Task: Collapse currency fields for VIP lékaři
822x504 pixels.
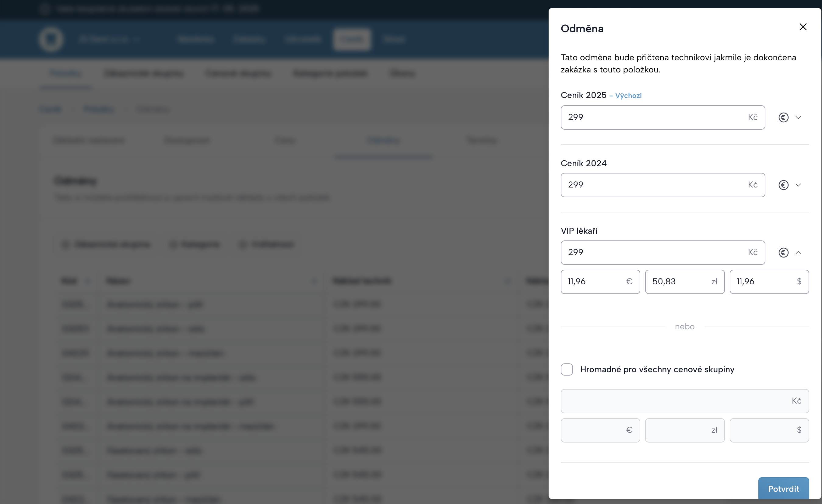Action: (798, 253)
